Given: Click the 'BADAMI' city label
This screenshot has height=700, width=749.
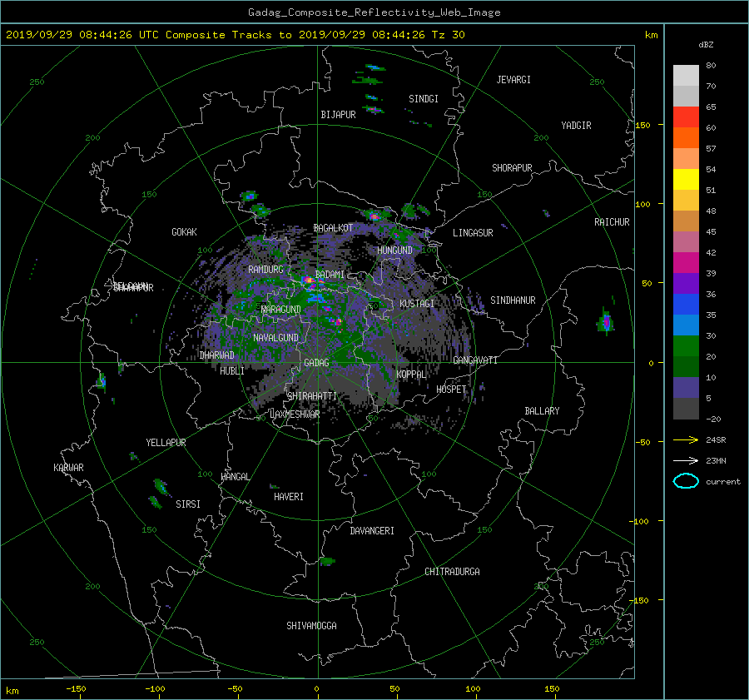Looking at the screenshot, I should [x=330, y=275].
